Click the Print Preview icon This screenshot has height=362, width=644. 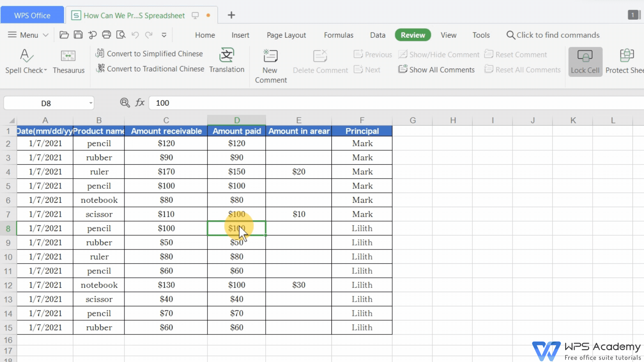pos(121,35)
